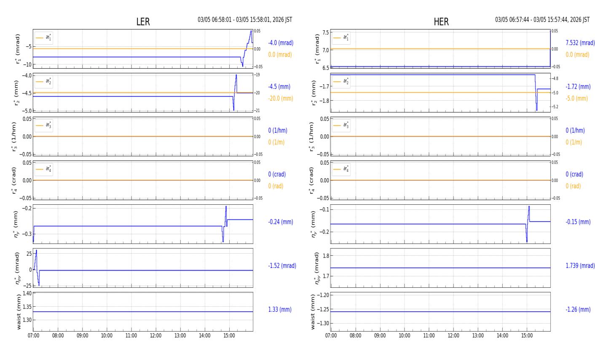Click the HER value -5.0 (mm)

[x=576, y=99]
